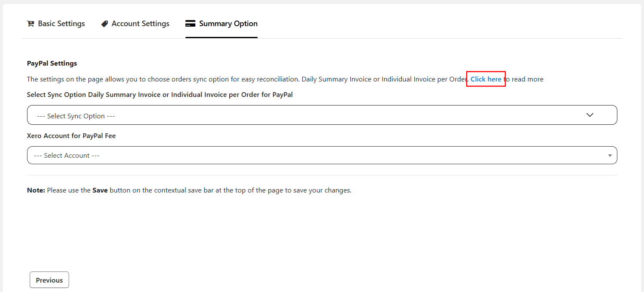Click the cart icon beside Basic Settings

click(x=30, y=24)
